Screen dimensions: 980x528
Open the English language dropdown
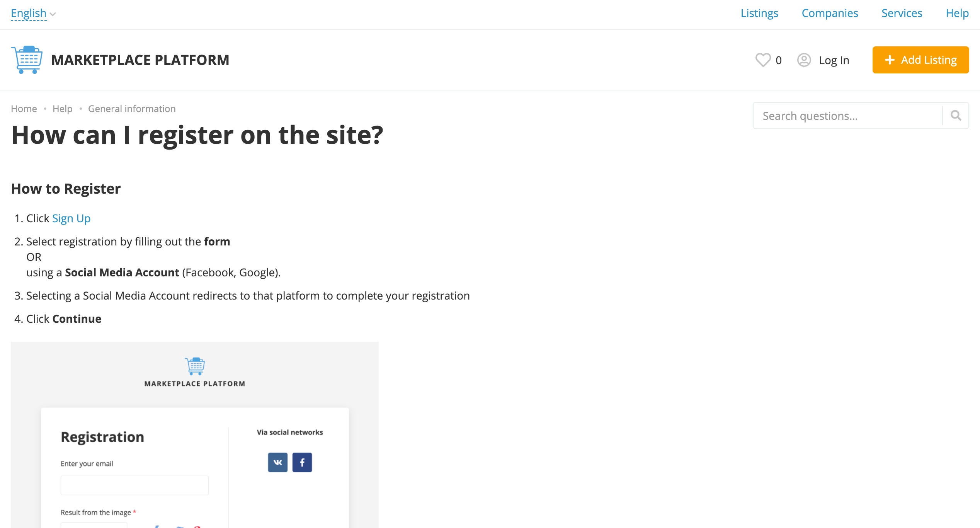coord(29,14)
